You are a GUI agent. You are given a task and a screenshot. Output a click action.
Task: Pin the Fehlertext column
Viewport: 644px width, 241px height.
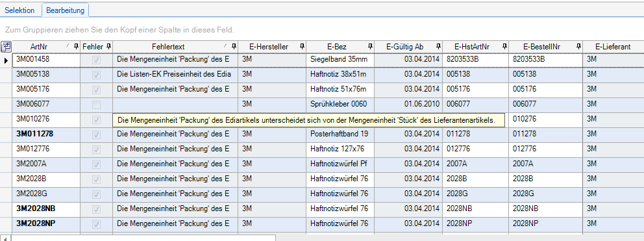click(234, 47)
